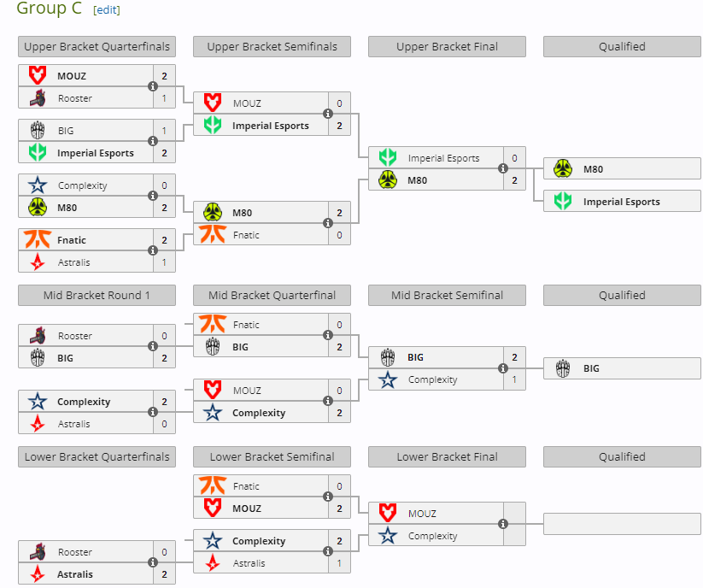This screenshot has width=703, height=588.
Task: Click info icon for Lower Bracket Final match
Action: click(503, 524)
